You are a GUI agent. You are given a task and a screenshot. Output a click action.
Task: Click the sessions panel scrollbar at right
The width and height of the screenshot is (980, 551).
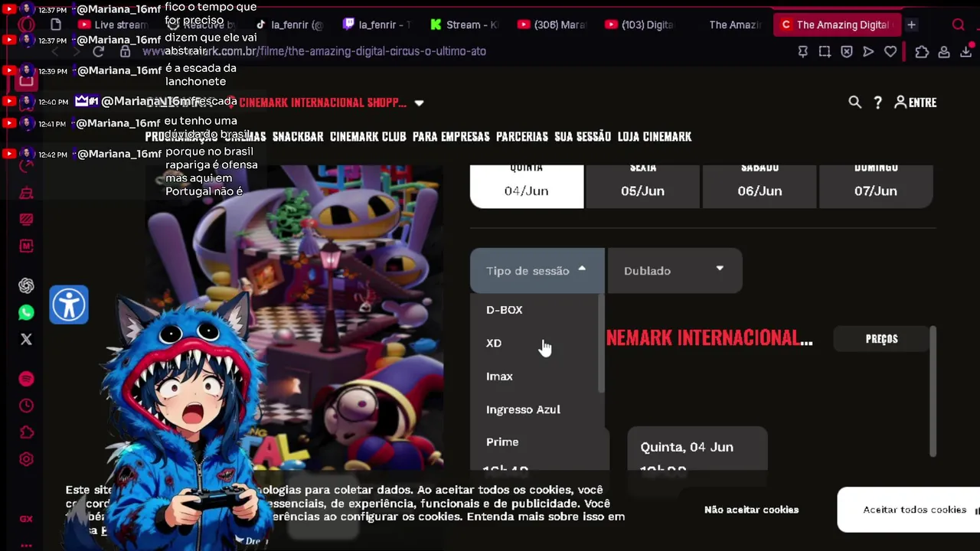(x=933, y=392)
